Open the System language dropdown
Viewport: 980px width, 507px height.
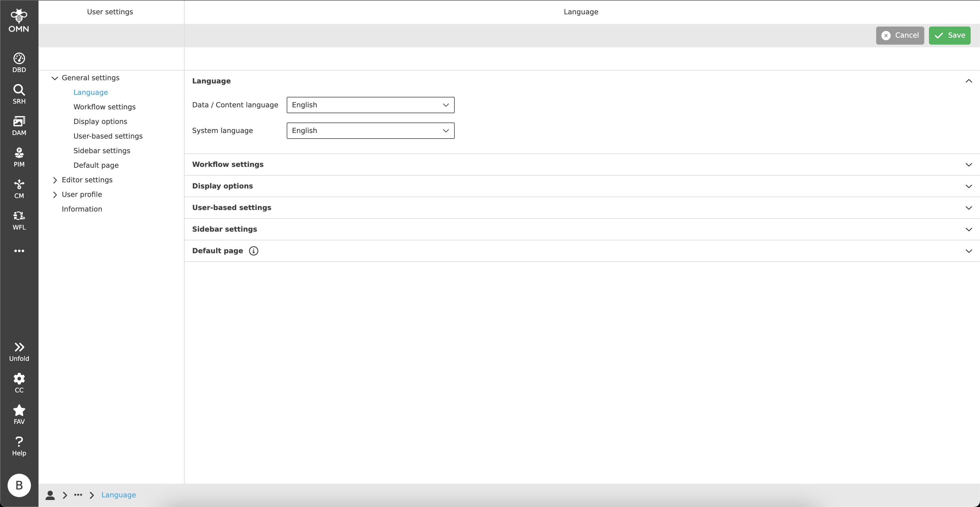coord(370,131)
